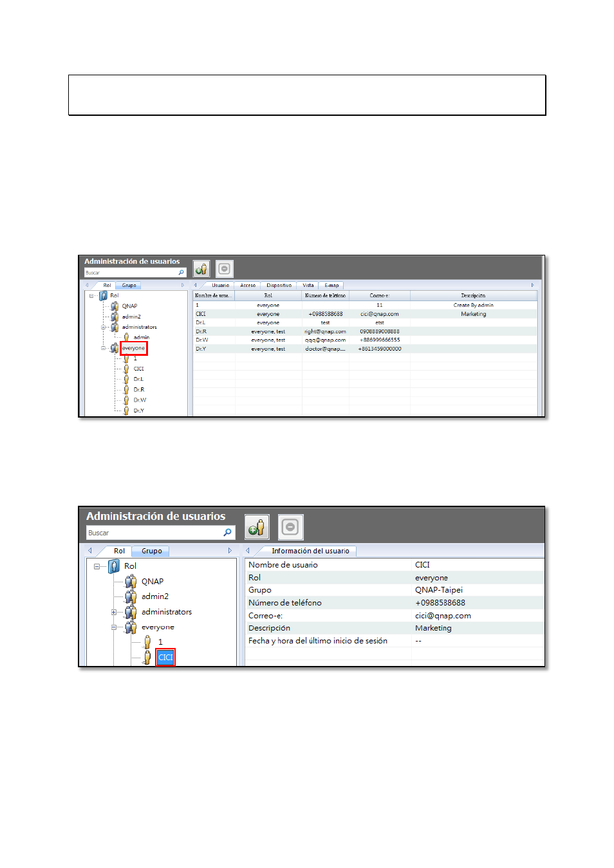This screenshot has width=614, height=868.
Task: Click the search magnifier in the user-info window
Action: tap(227, 533)
